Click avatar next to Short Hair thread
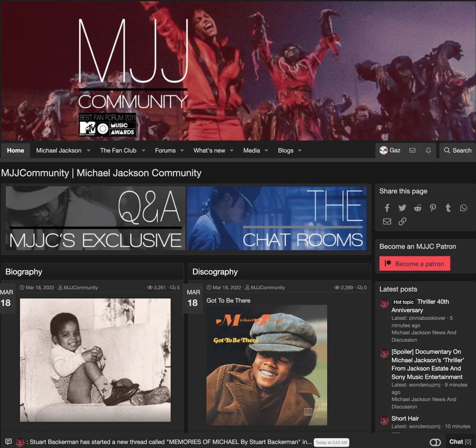The image size is (476, 448). tap(384, 420)
